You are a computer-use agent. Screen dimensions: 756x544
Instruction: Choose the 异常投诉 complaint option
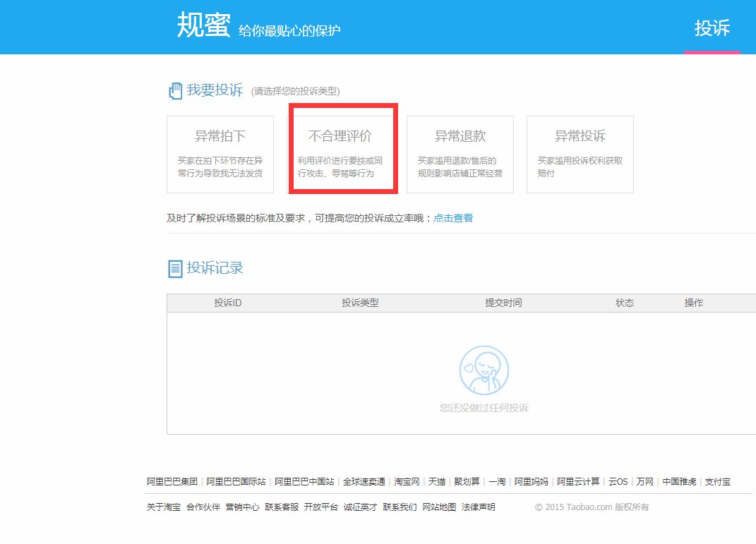pos(580,154)
